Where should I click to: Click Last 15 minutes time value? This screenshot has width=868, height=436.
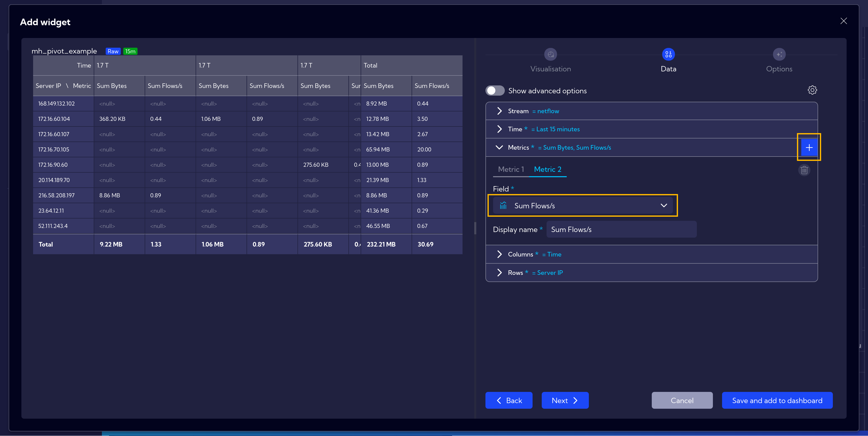point(558,129)
